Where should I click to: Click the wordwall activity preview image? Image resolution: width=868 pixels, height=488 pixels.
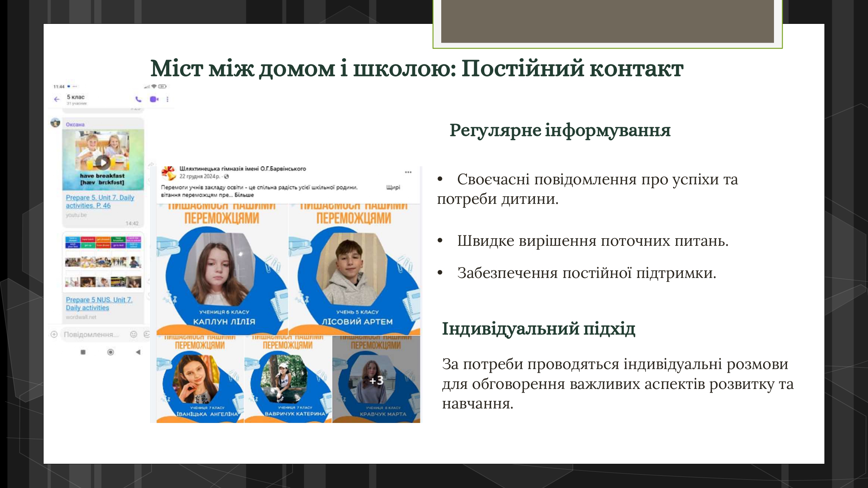[103, 261]
